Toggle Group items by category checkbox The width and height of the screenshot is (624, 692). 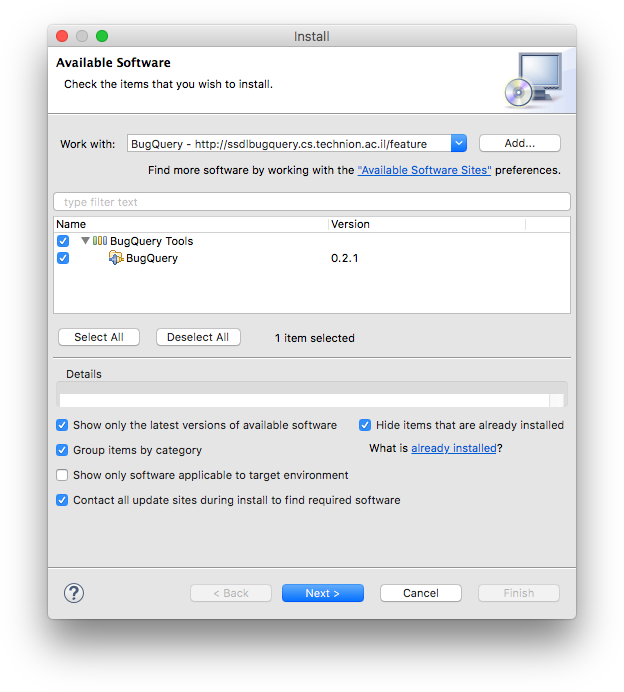click(x=62, y=450)
